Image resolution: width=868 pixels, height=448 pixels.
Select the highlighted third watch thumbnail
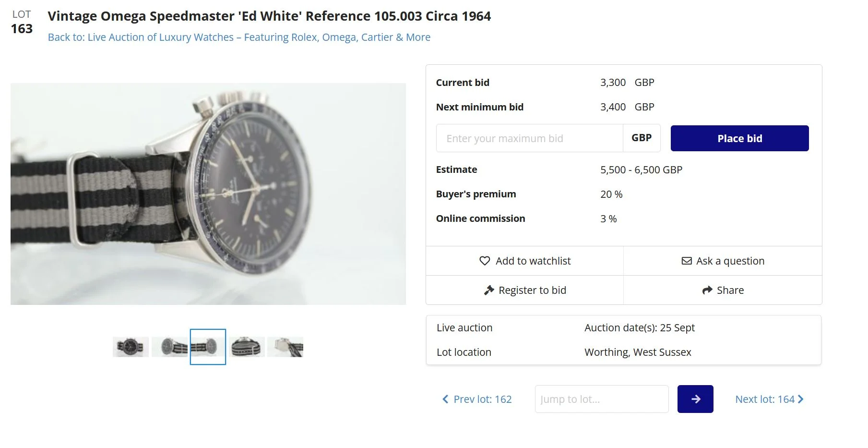tap(208, 347)
